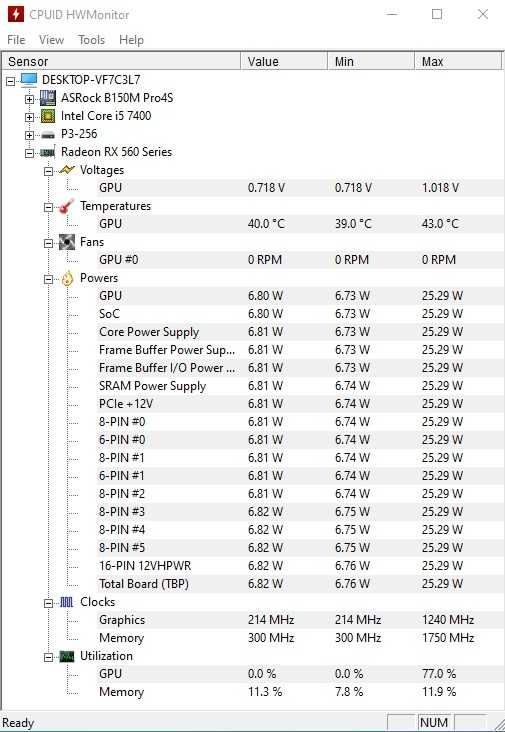Collapse the Fans section
This screenshot has width=505, height=732.
(x=49, y=243)
